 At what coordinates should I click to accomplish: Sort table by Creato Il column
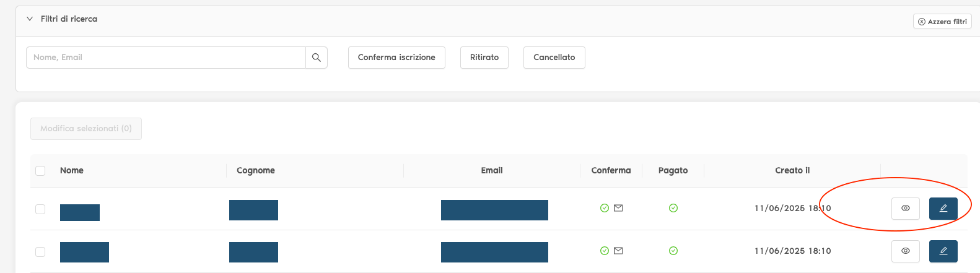(x=792, y=171)
